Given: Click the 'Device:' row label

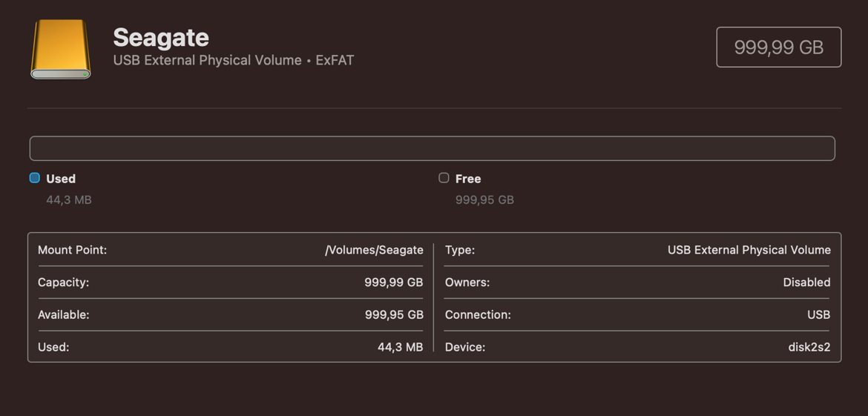Looking at the screenshot, I should pos(465,347).
